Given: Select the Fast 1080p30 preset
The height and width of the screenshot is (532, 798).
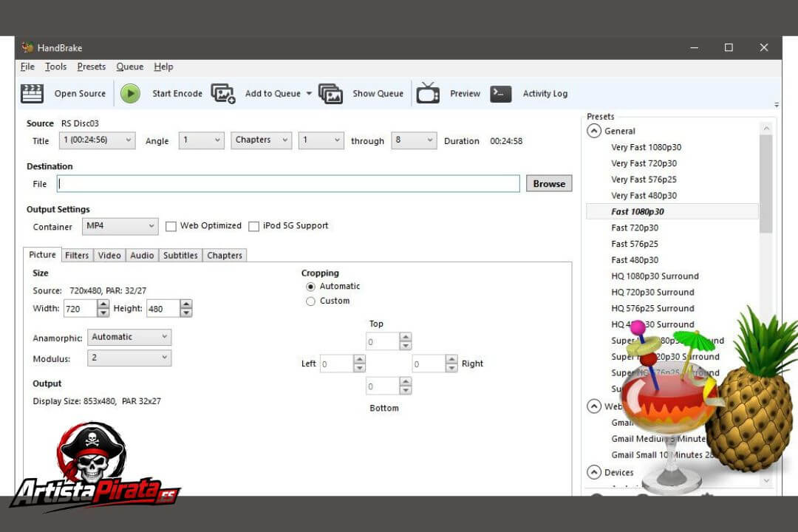Looking at the screenshot, I should click(x=672, y=211).
